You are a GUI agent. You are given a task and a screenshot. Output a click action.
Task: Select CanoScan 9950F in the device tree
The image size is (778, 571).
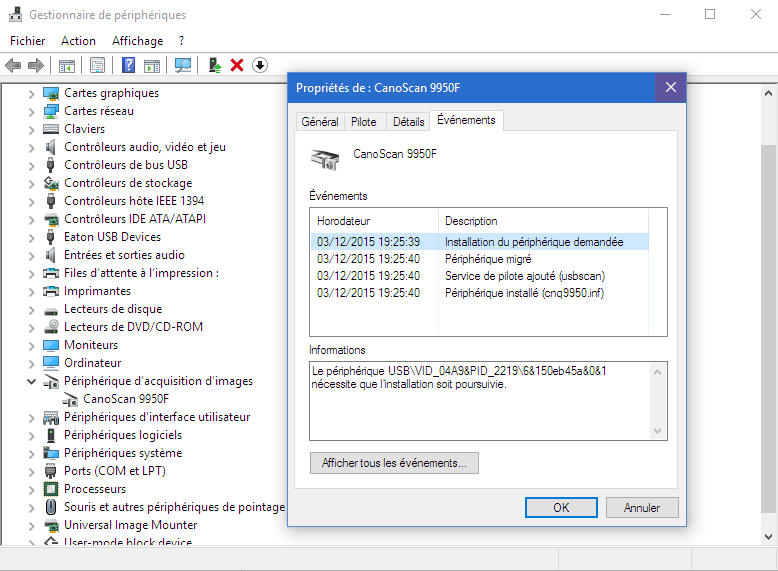(126, 399)
